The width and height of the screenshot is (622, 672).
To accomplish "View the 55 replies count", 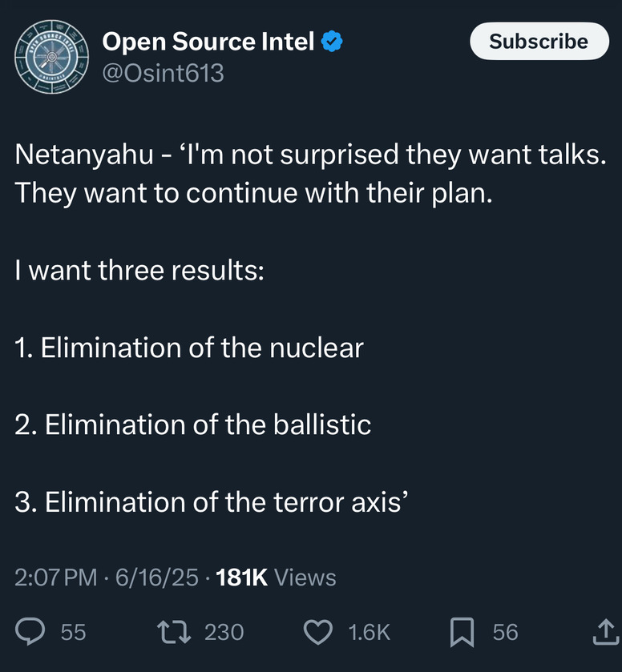I will [x=74, y=632].
